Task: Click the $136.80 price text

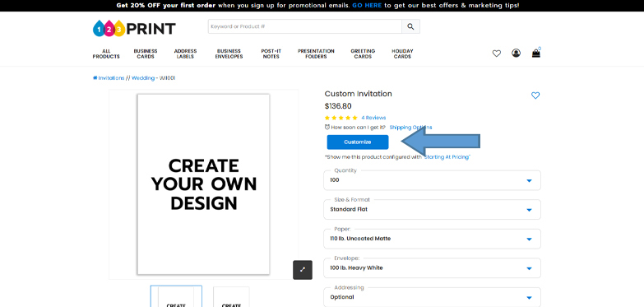Action: (338, 106)
